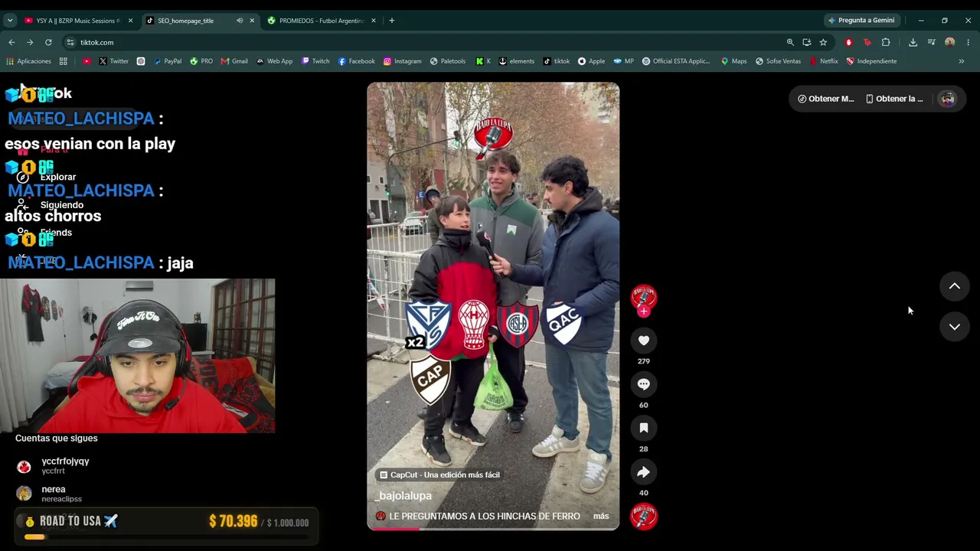
Task: Open the Chrome three-dot menu
Action: 968,42
